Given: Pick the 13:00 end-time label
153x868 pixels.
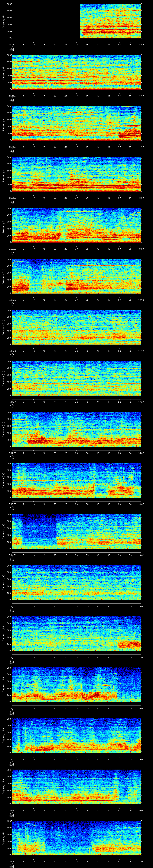Looking at the screenshot, I should tap(141, 453).
